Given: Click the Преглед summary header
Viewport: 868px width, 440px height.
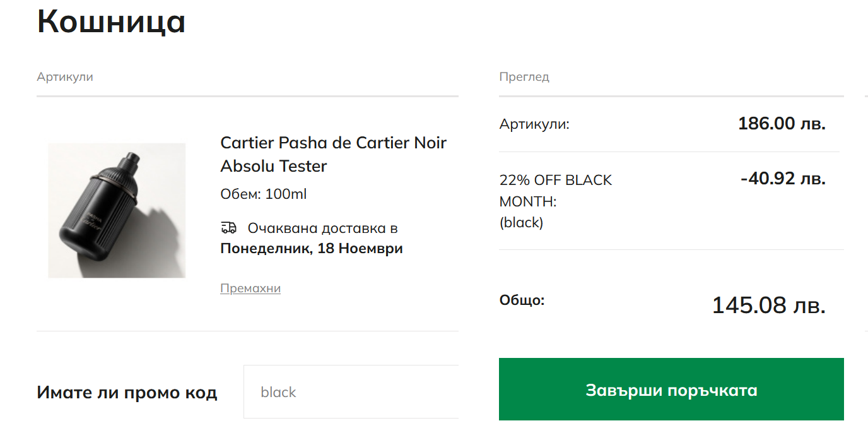Looking at the screenshot, I should pos(524,77).
